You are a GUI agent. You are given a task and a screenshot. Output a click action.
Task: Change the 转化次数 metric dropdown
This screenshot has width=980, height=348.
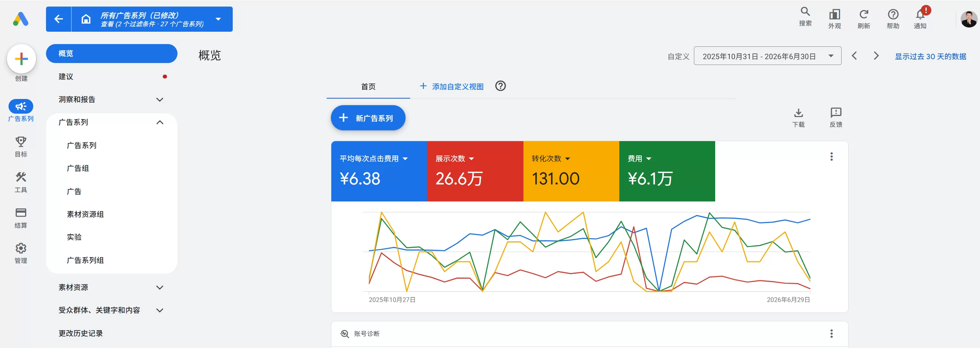[x=551, y=159]
